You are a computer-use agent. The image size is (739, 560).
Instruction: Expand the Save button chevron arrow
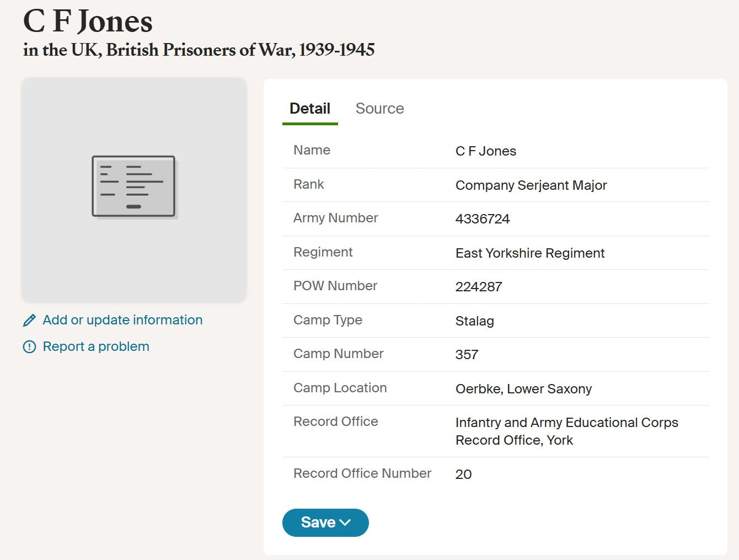pyautogui.click(x=346, y=522)
